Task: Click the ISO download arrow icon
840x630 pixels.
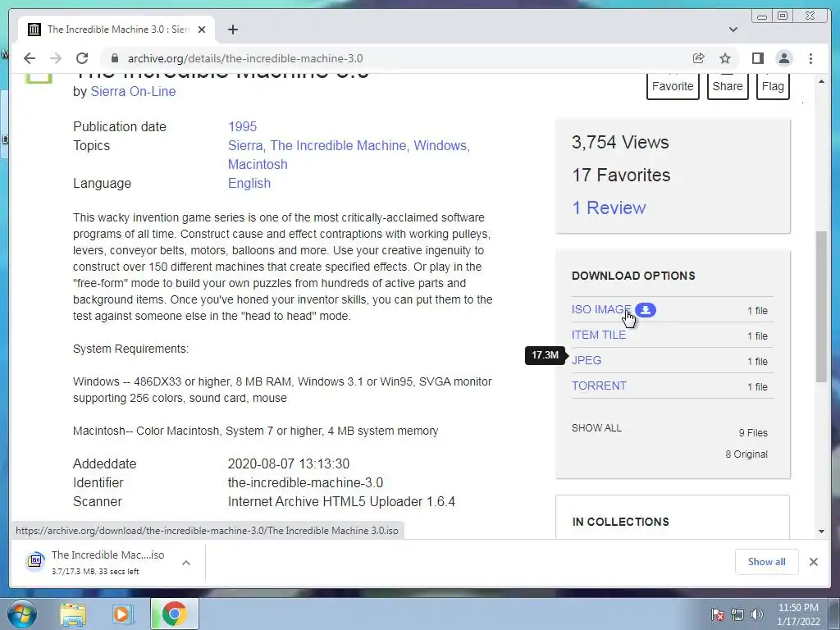Action: pos(646,309)
